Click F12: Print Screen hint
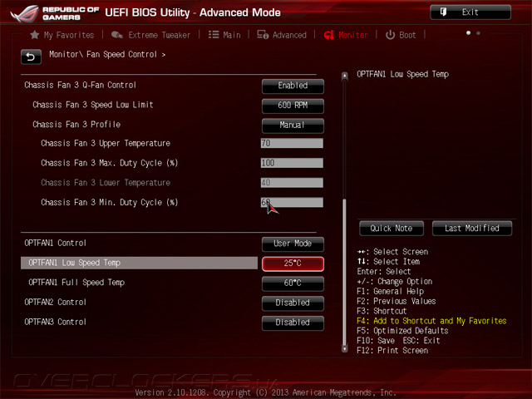 [x=392, y=351]
